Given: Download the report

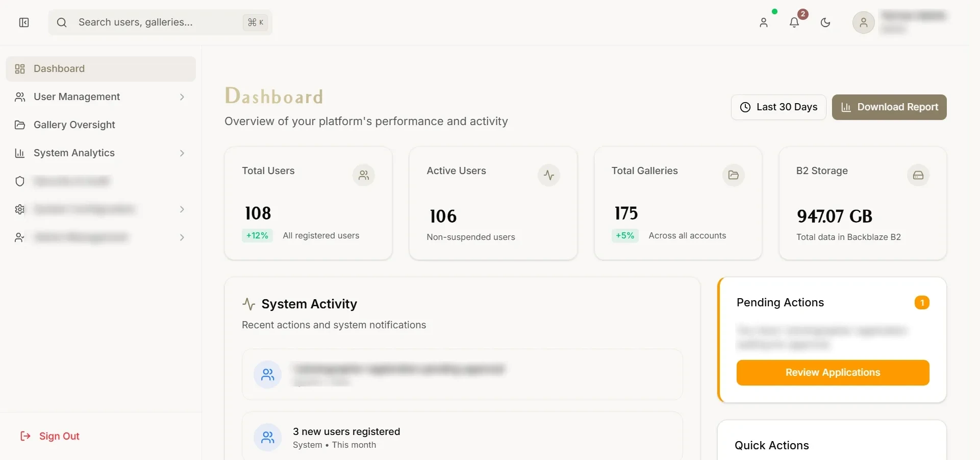Looking at the screenshot, I should pyautogui.click(x=889, y=107).
